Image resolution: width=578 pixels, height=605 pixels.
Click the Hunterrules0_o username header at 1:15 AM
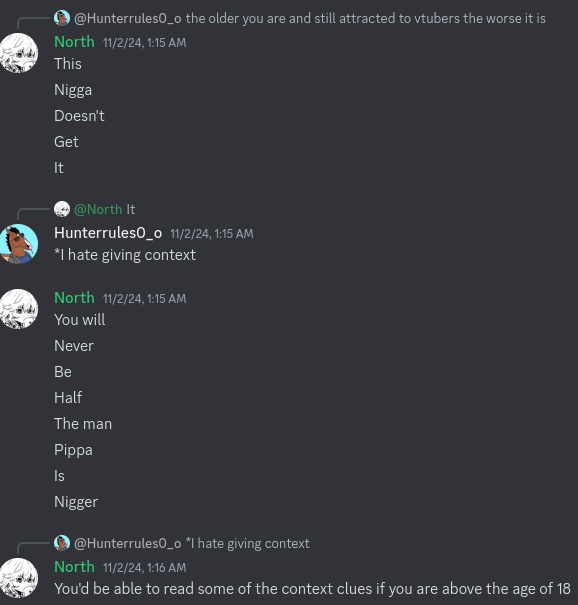tap(108, 233)
